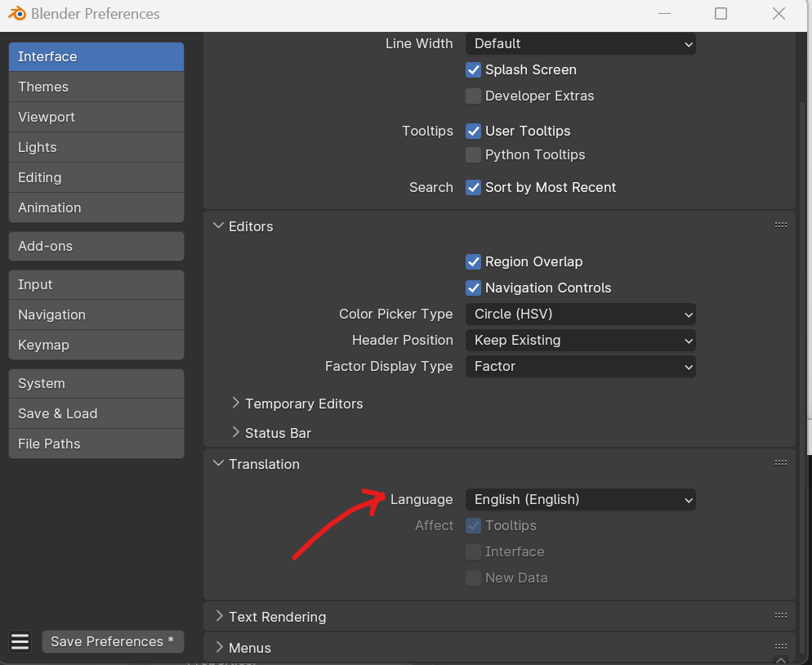Collapse the Translation panel
The width and height of the screenshot is (812, 665).
[x=219, y=463]
